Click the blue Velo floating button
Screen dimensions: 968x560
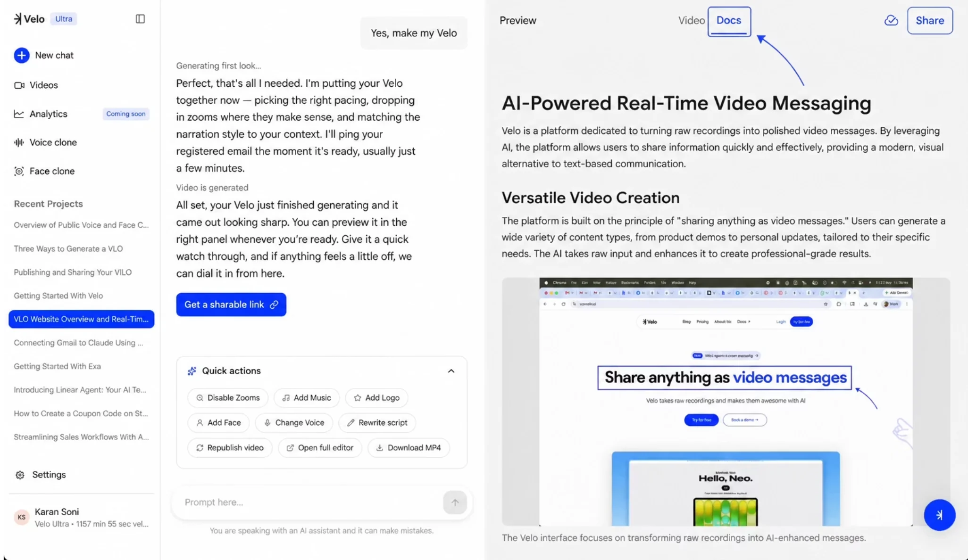pyautogui.click(x=939, y=515)
